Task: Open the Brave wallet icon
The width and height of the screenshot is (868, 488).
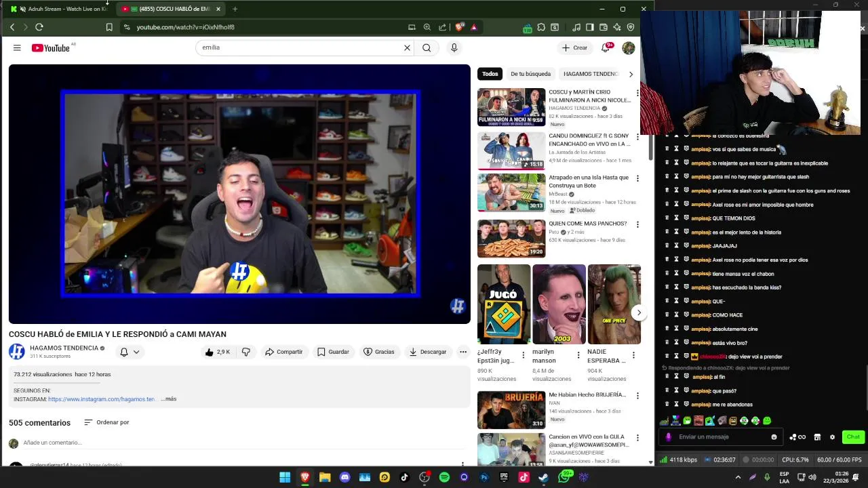Action: (x=604, y=27)
